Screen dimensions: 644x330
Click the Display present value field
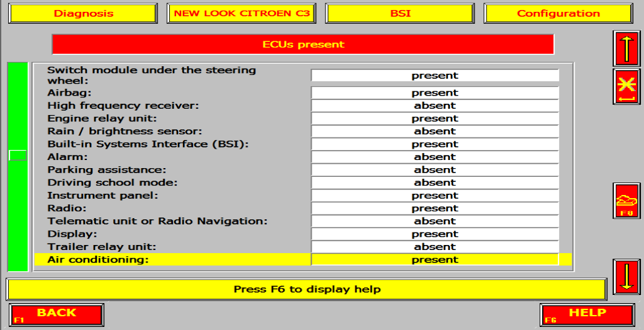[x=435, y=234]
